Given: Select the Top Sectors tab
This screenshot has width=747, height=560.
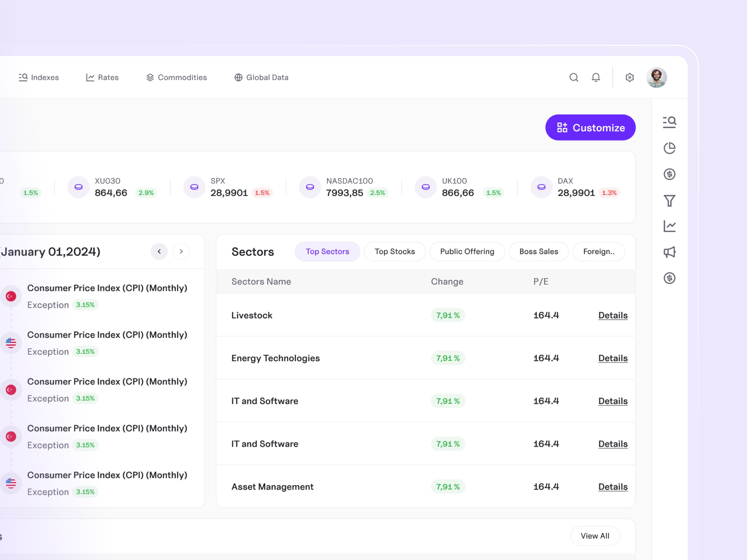Looking at the screenshot, I should click(x=327, y=251).
